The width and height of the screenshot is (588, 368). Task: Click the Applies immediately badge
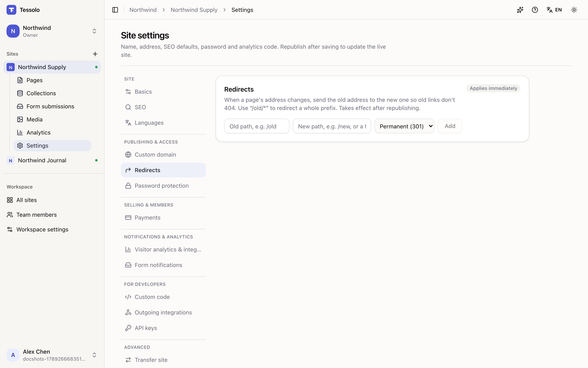point(493,88)
